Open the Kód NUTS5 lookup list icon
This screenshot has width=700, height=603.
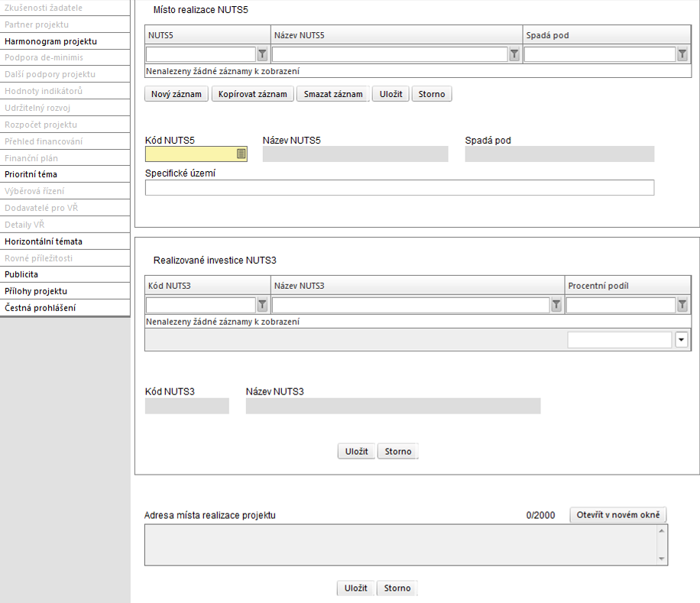(x=241, y=154)
